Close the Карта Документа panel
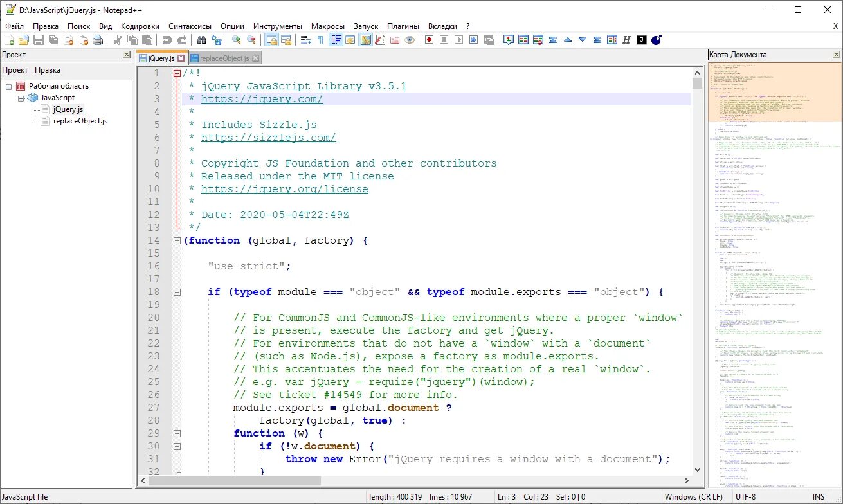This screenshot has width=843, height=504. tap(836, 55)
